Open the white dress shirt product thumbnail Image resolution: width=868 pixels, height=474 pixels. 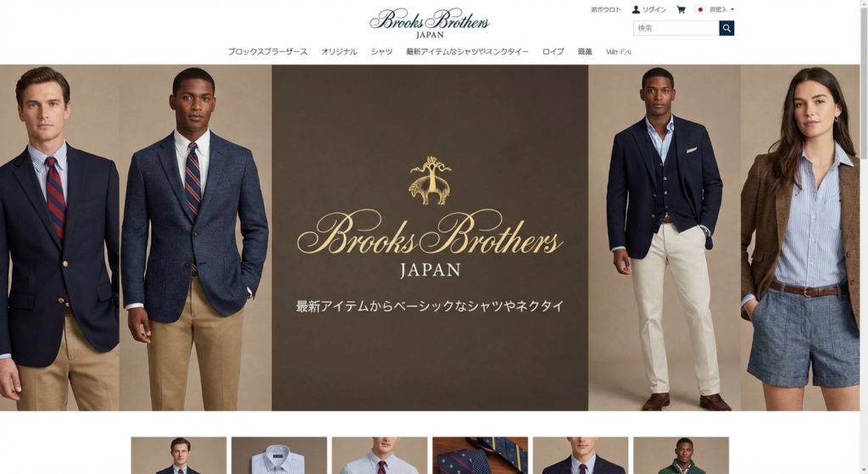tap(279, 455)
